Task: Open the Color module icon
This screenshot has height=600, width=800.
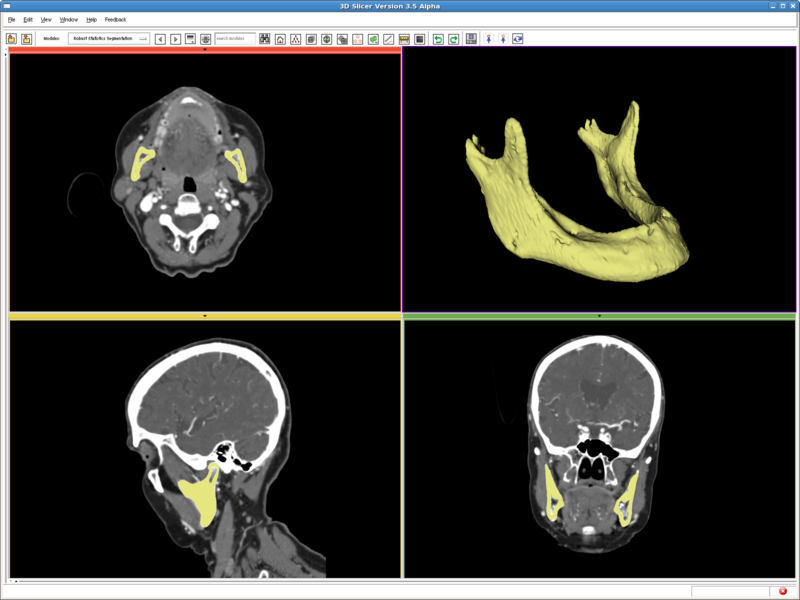Action: (x=419, y=37)
